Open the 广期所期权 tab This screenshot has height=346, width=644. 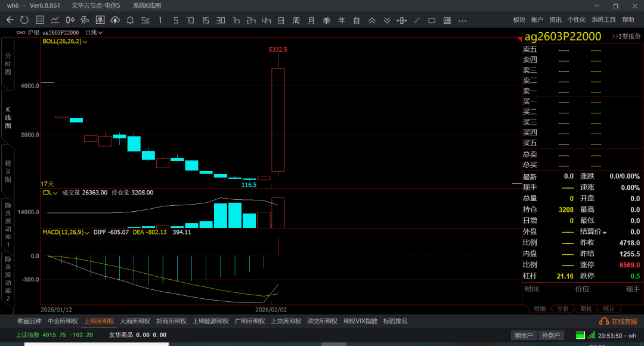(250, 322)
